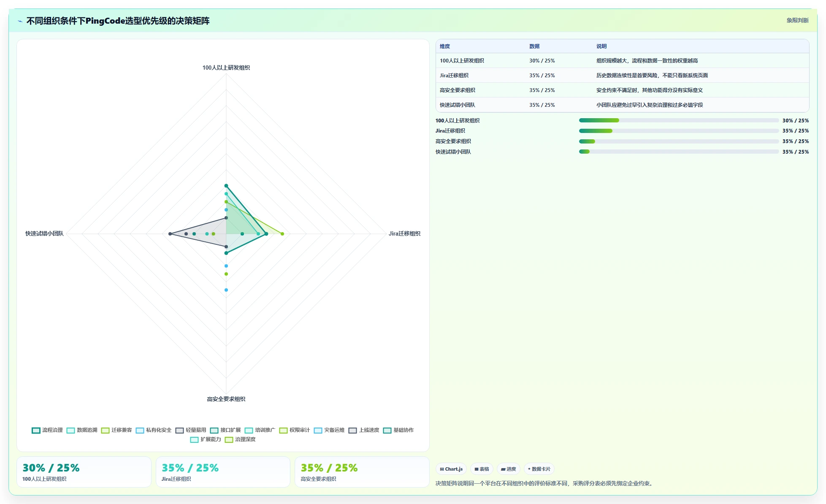Viewport: 826px width, 504px height.
Task: Toggle the 轻量易用 legend series
Action: point(191,430)
